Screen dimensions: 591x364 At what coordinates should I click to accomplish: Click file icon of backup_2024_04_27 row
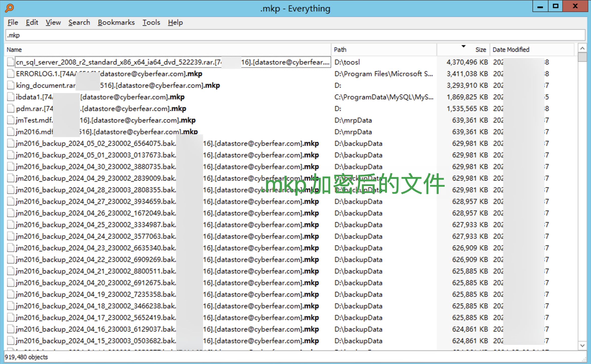(11, 202)
